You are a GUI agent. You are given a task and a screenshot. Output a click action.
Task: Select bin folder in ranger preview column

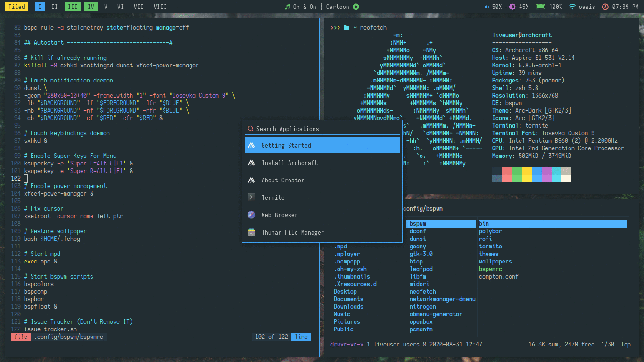[553, 224]
